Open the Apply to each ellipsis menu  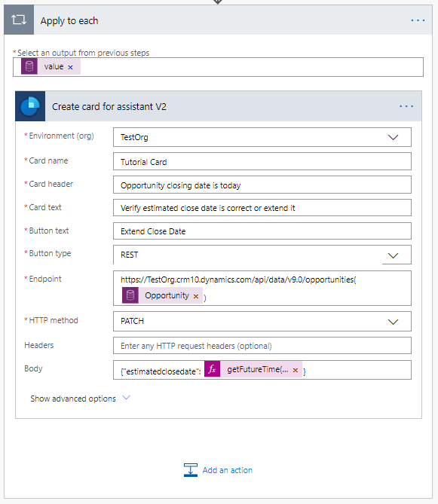tap(418, 20)
